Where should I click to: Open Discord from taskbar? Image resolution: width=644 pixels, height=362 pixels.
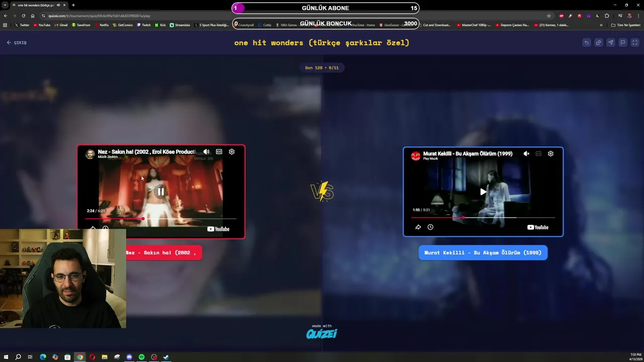(x=129, y=357)
